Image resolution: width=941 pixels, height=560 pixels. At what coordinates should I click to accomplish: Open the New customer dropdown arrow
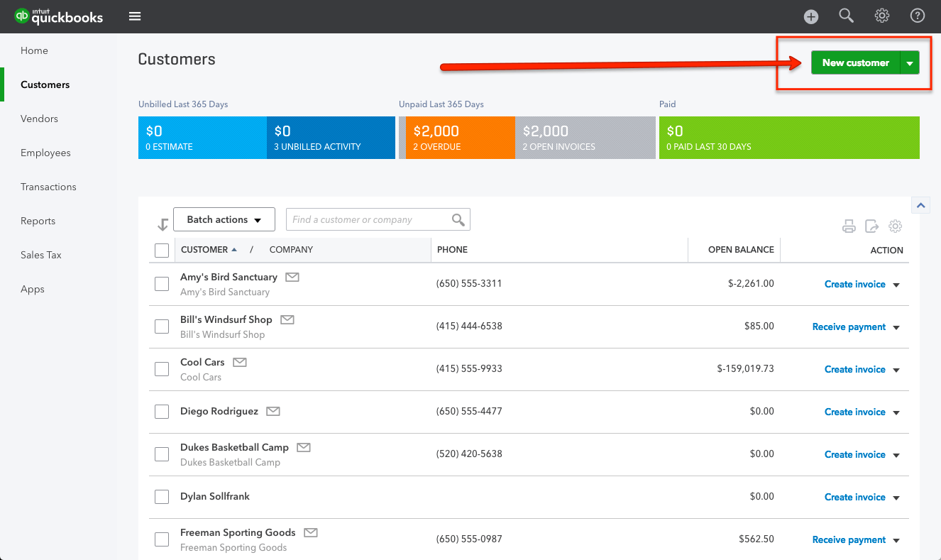[x=910, y=62]
